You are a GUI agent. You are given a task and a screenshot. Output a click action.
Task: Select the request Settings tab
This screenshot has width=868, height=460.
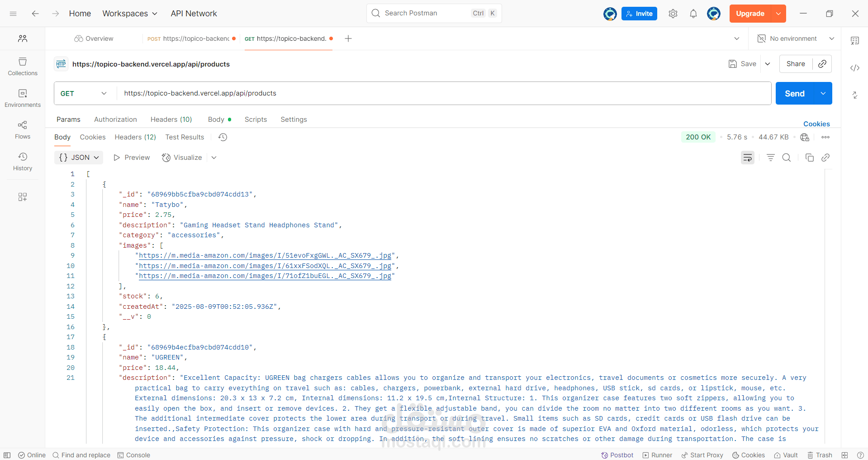point(294,120)
